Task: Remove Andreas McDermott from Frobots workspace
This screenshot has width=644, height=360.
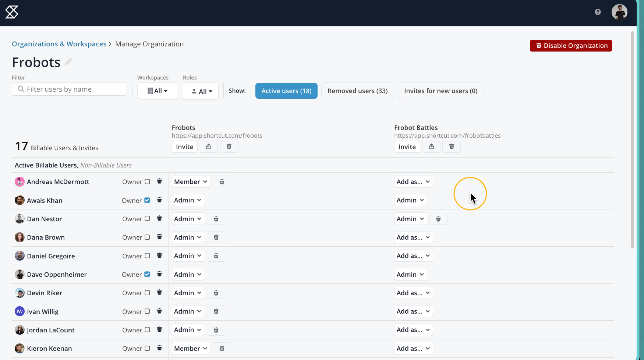Action: 222,182
